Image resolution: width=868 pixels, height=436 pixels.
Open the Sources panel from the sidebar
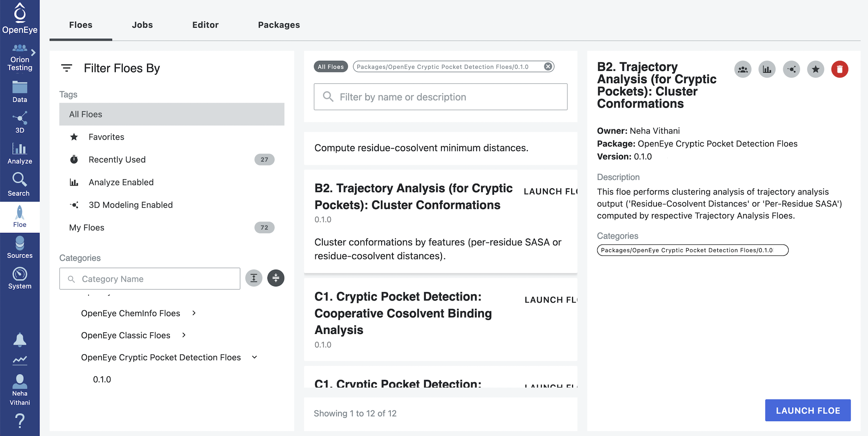(19, 247)
